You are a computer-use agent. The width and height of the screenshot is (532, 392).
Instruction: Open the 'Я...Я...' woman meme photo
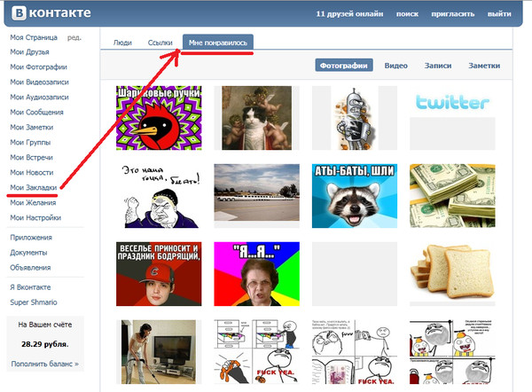[257, 274]
